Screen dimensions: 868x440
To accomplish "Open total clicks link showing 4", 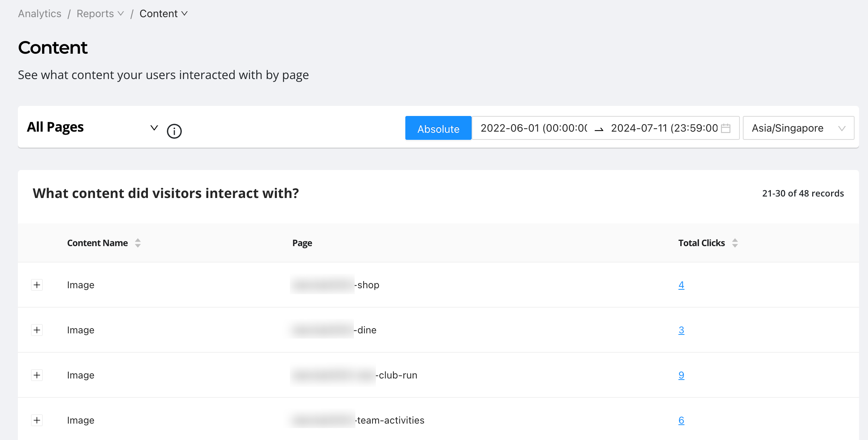I will (681, 285).
